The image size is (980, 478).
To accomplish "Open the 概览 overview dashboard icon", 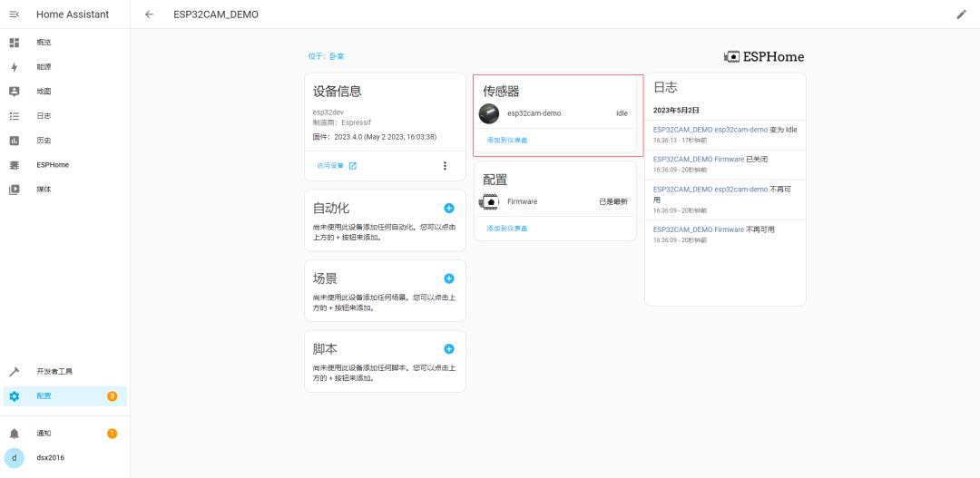I will tap(15, 43).
